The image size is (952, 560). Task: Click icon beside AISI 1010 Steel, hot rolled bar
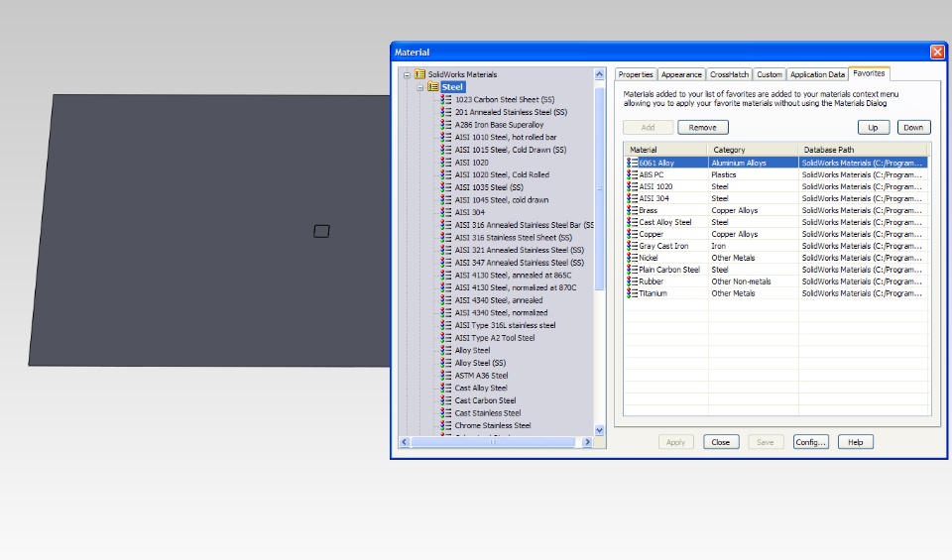point(446,137)
